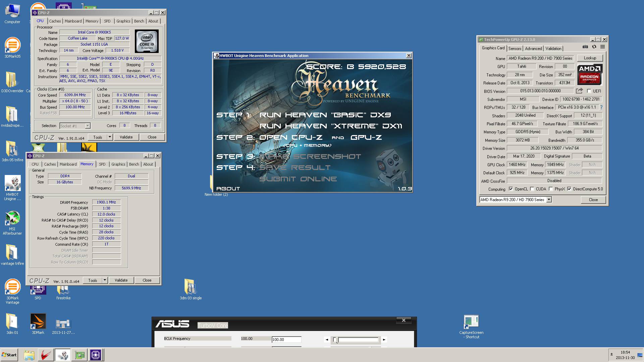The height and width of the screenshot is (362, 644).
Task: Toggle DirectCompute 5.0 checkbox
Action: coord(569,189)
